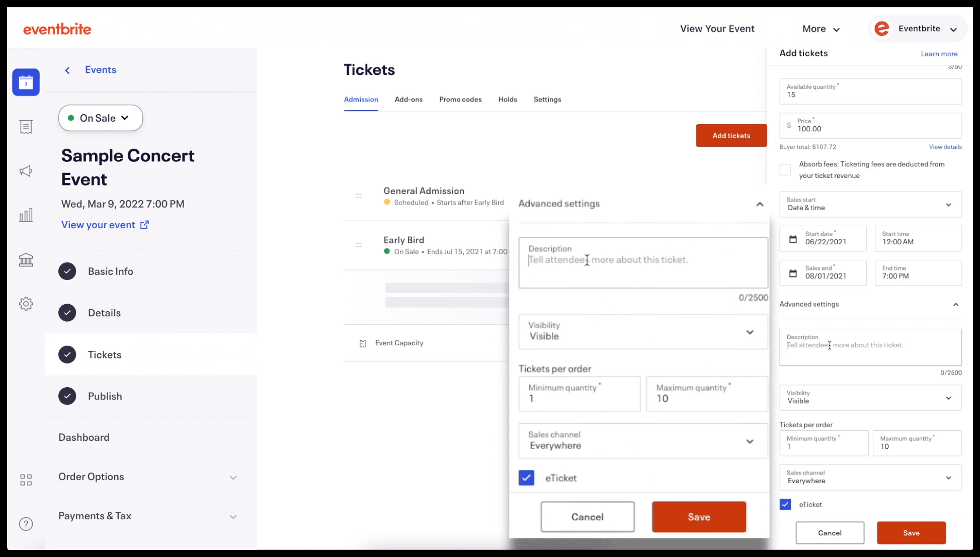Viewport: 980px width, 557px height.
Task: Click the ticket Description text field
Action: pos(642,262)
